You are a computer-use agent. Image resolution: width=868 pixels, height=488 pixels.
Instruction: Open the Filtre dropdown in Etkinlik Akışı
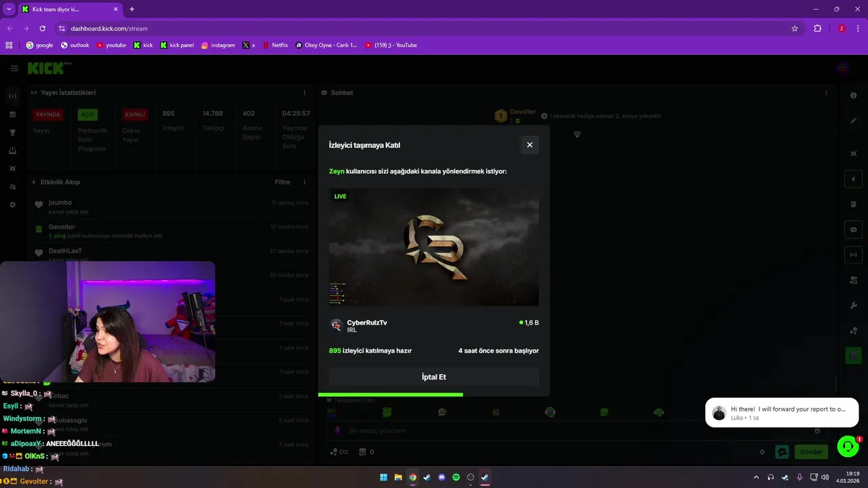click(x=282, y=182)
